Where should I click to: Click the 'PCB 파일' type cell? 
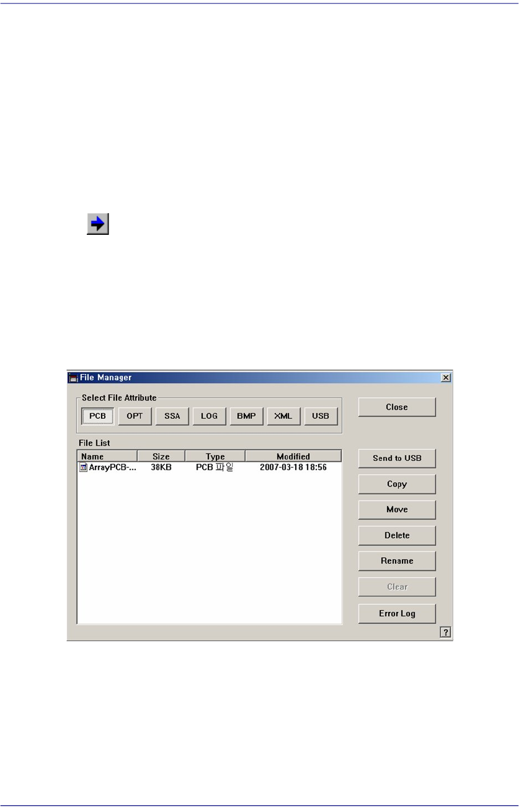[215, 467]
